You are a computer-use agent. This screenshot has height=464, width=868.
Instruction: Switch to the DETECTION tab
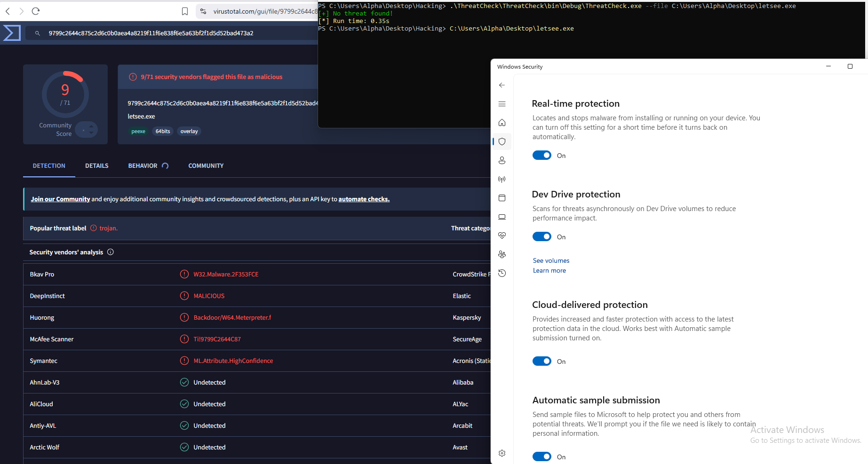[49, 166]
